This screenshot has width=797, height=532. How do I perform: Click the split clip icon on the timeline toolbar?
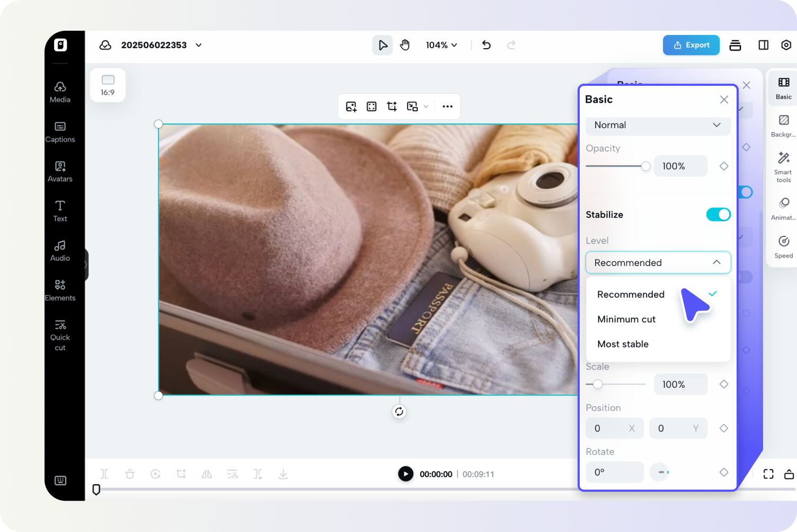pyautogui.click(x=104, y=474)
